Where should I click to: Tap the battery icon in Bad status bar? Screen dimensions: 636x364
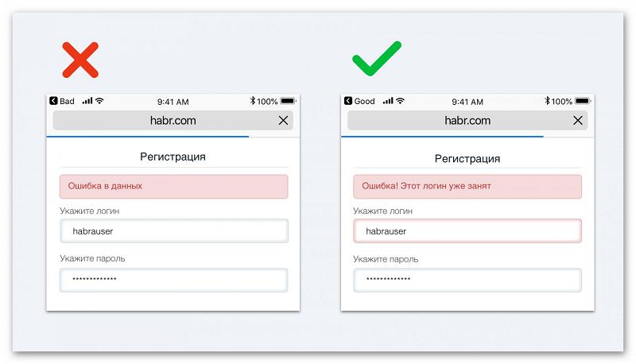(289, 101)
